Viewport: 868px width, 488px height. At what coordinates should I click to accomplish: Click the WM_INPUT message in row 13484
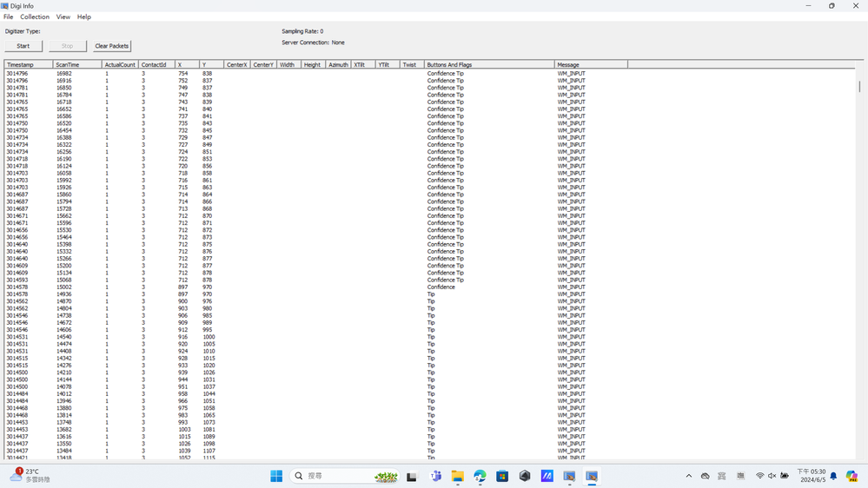[572, 451]
